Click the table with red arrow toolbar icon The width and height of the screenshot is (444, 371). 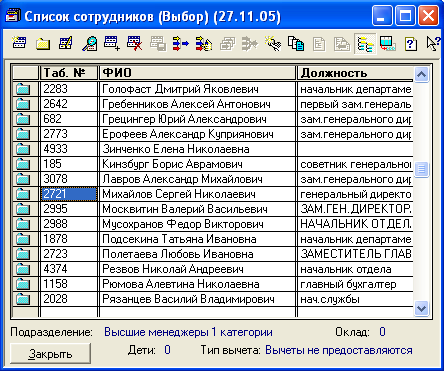388,44
